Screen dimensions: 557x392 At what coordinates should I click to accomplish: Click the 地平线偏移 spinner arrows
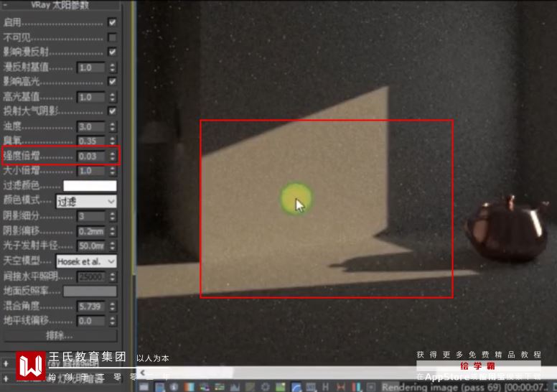point(112,321)
